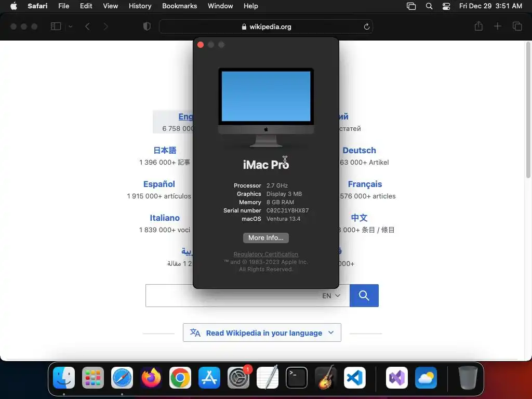Select the serial number C02CJ1Y8HX87

click(x=287, y=210)
